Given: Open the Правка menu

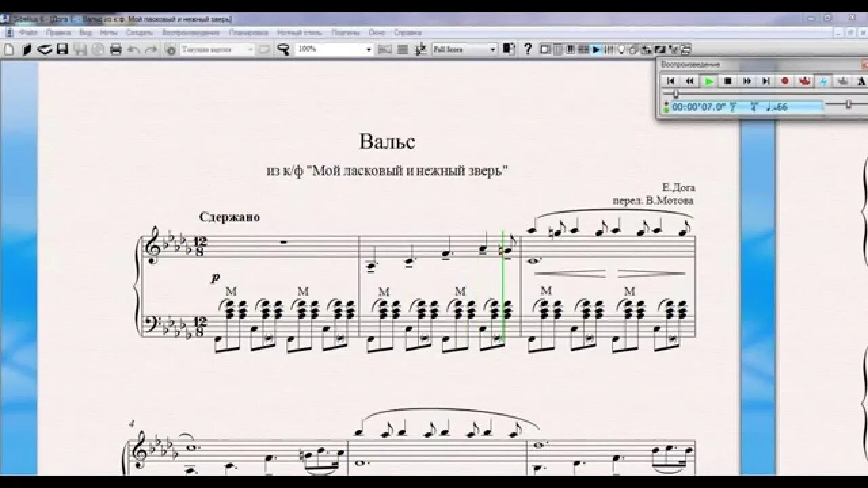Looking at the screenshot, I should [58, 32].
